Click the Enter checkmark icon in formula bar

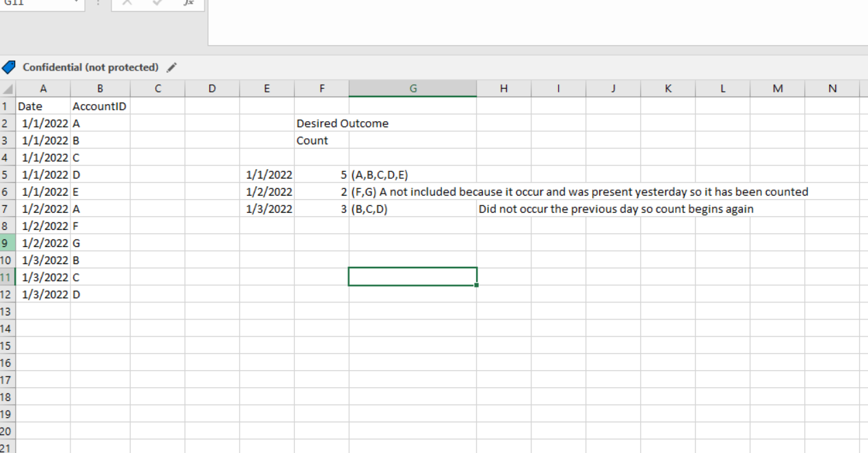(157, 3)
